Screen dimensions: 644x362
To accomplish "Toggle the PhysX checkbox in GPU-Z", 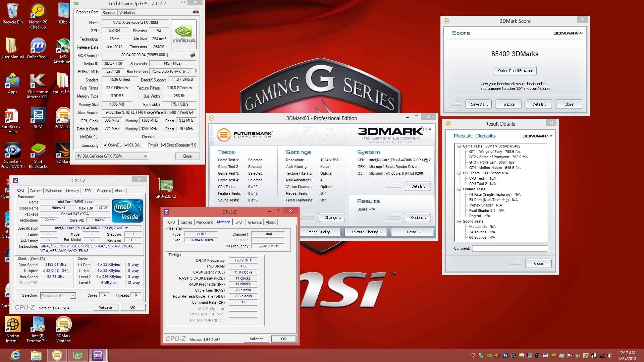I will (145, 145).
